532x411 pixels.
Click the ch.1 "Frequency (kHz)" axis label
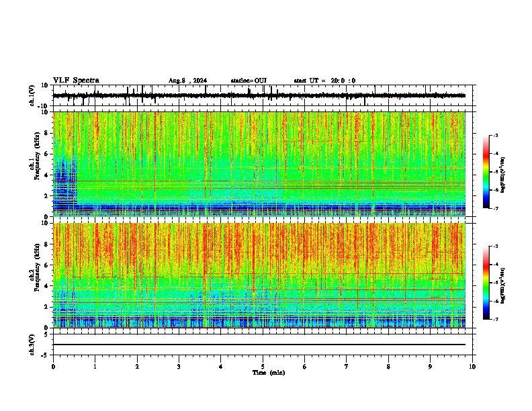click(37, 156)
